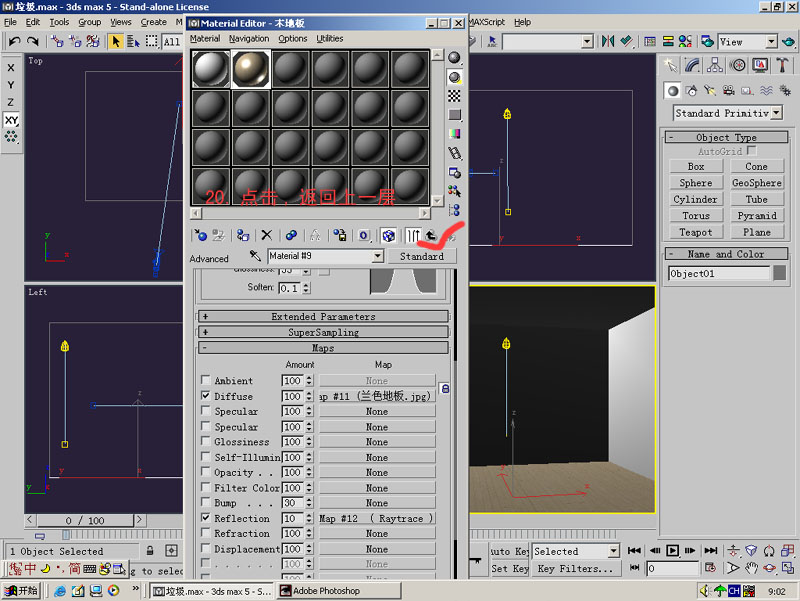Open Navigation menu in Material Editor

249,38
